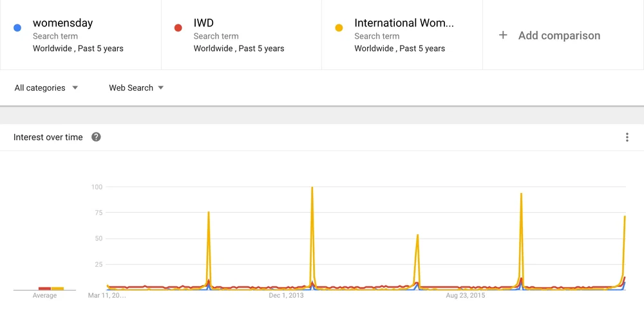Click the Search term label under womensday
Screen dimensions: 644x328
(55, 36)
